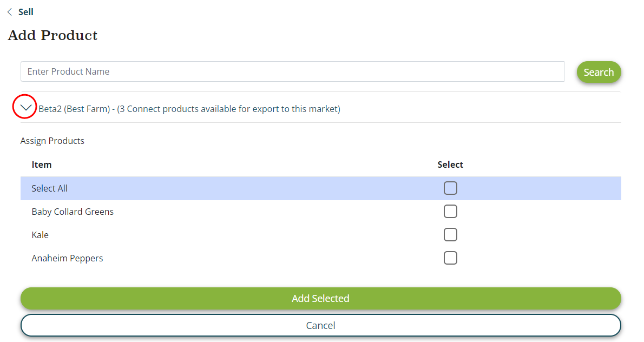Screen dimensions: 644x342
Task: Click the Item column header
Action: 42,165
